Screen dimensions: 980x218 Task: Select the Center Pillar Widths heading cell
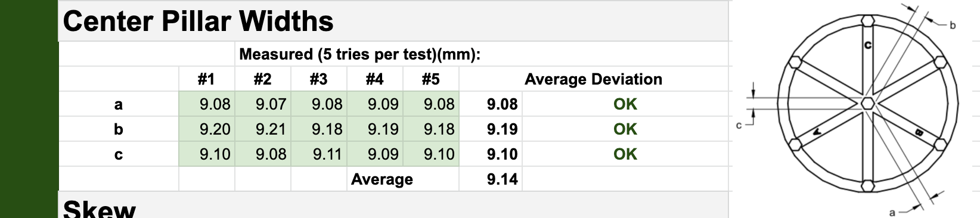[x=393, y=21]
